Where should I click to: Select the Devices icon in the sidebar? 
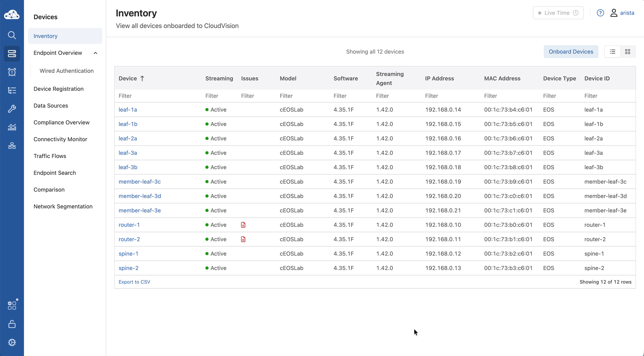12,54
